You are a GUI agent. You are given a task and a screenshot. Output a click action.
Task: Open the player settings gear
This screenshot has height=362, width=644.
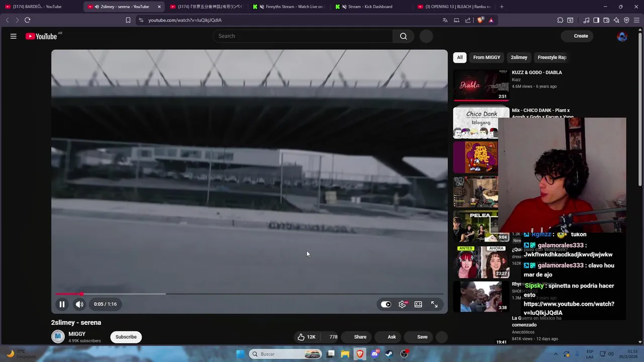pos(403,304)
